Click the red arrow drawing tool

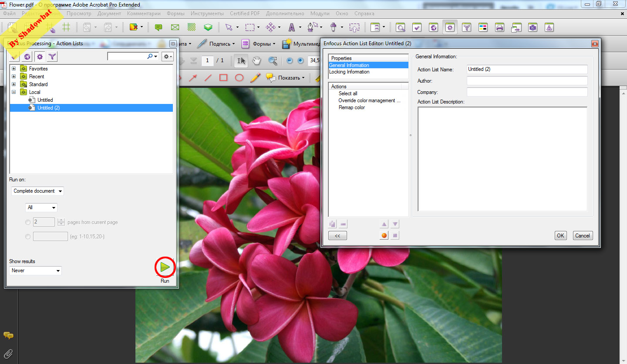192,78
